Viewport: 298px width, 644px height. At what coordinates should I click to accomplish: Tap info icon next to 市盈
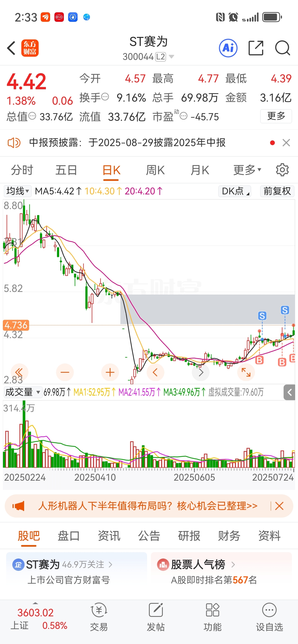point(184,116)
